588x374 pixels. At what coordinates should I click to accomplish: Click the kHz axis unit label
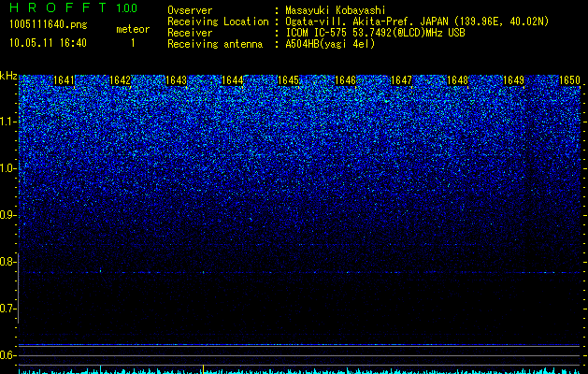coord(8,76)
